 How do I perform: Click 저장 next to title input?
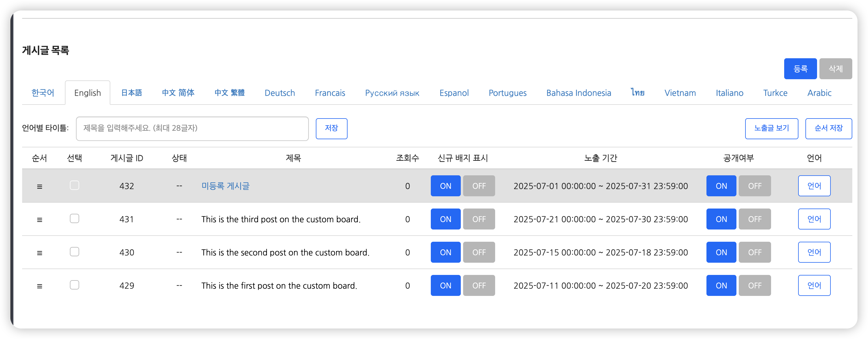(x=331, y=128)
